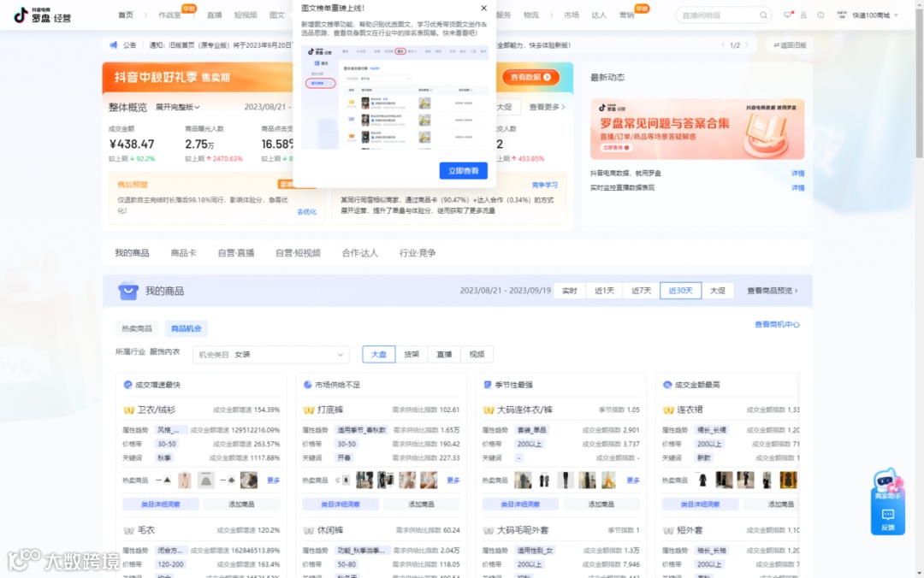Open the message notification icon

tap(788, 15)
